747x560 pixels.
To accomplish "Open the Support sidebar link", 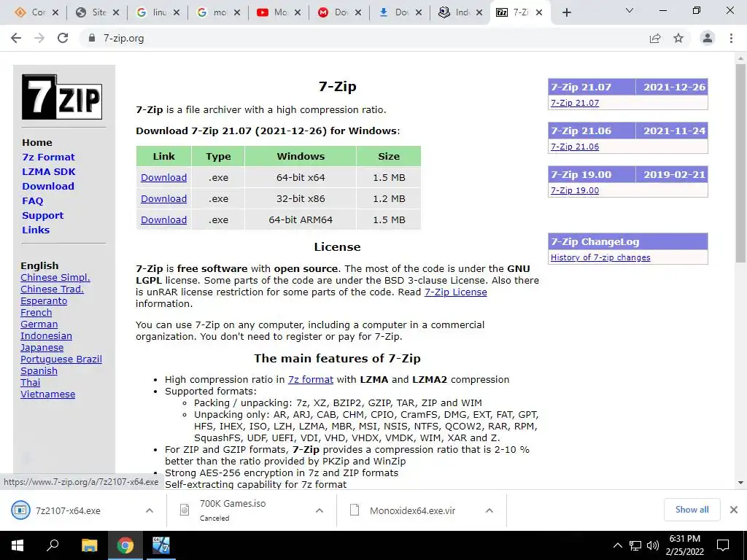I will click(x=42, y=215).
